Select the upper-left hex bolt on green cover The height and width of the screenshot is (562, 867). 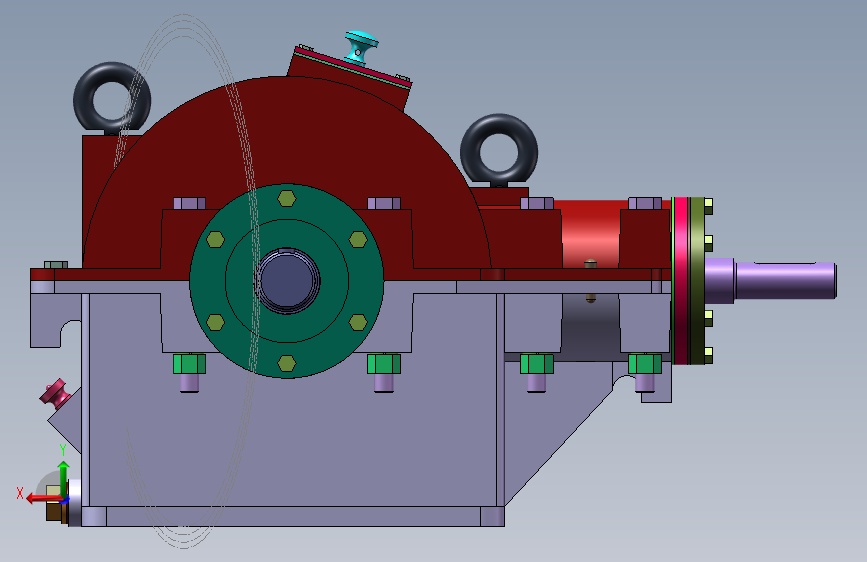point(215,240)
